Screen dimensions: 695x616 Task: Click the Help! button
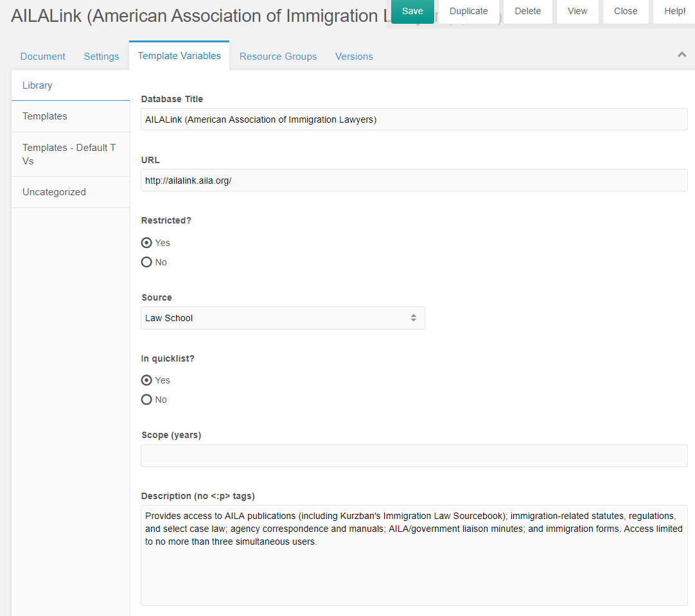(x=674, y=11)
